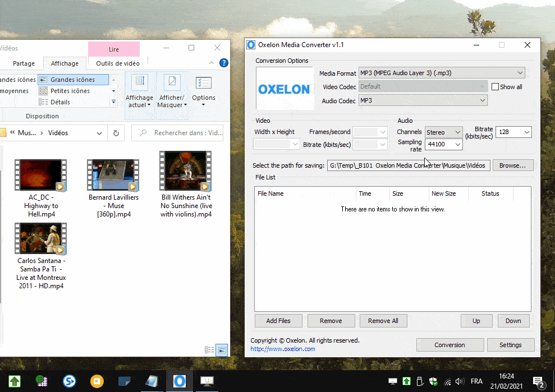Open the Wi-Fi network tray icon
This screenshot has width=555, height=392.
448,382
